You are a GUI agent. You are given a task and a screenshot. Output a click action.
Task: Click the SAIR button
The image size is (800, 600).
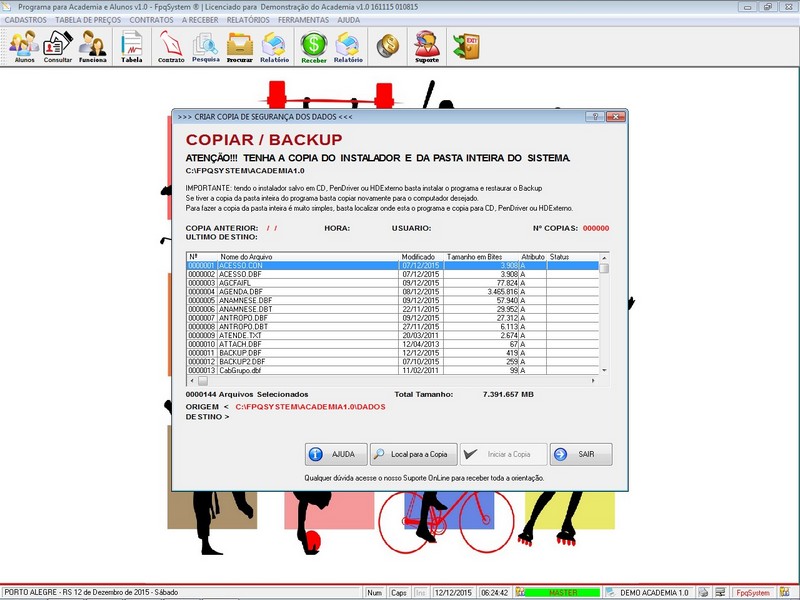pos(581,454)
